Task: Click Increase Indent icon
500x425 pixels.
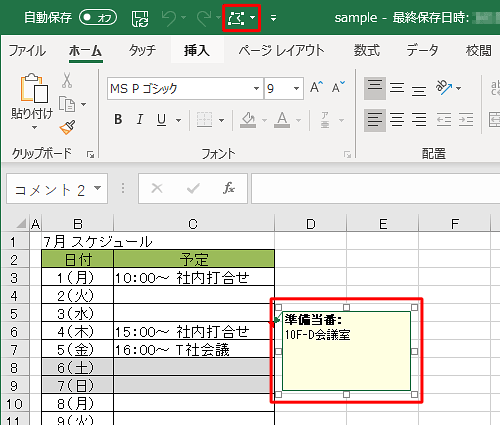Action: (466, 120)
